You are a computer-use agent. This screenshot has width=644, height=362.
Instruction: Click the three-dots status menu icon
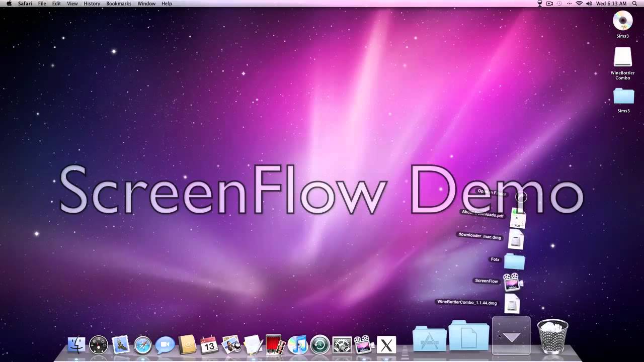tap(569, 4)
